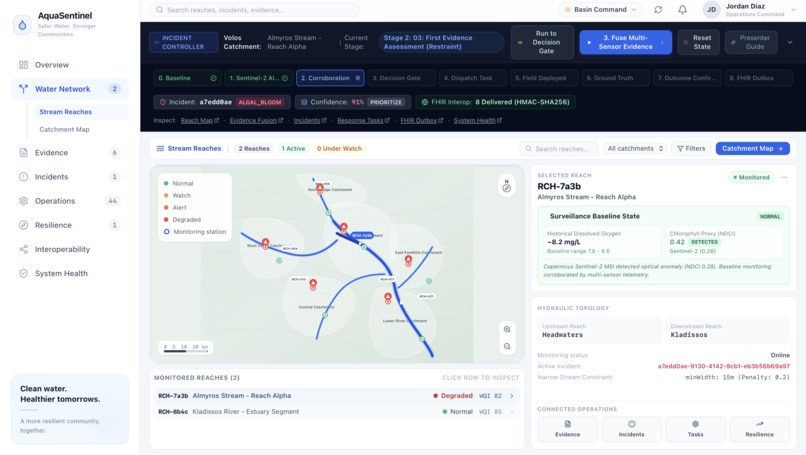806x455 pixels.
Task: Select the RCH-8b4c Kladissos River row
Action: coord(337,412)
